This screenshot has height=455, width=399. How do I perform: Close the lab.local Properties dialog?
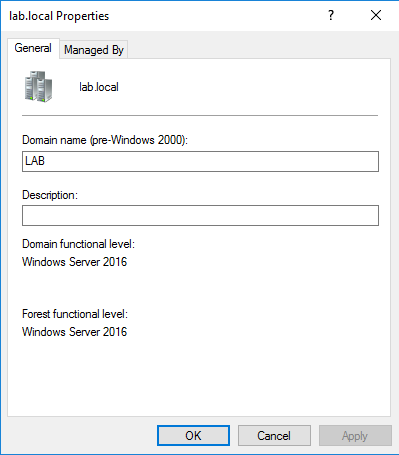[376, 15]
